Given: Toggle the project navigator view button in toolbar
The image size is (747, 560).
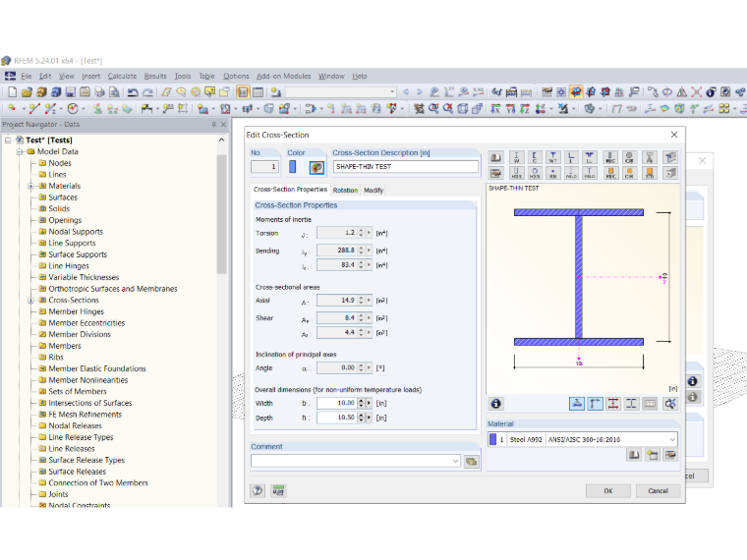Looking at the screenshot, I should (x=243, y=92).
